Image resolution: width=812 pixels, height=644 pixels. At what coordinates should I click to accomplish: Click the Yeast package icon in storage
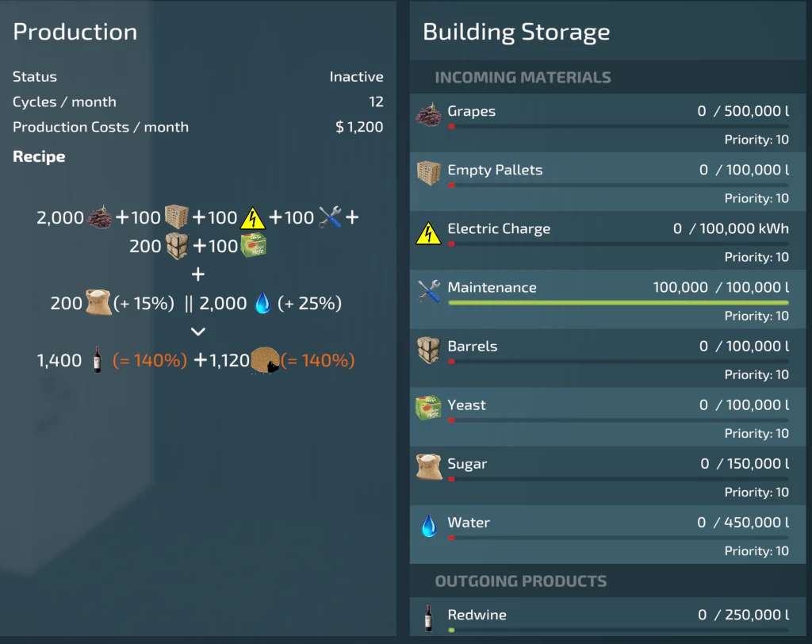pos(428,408)
